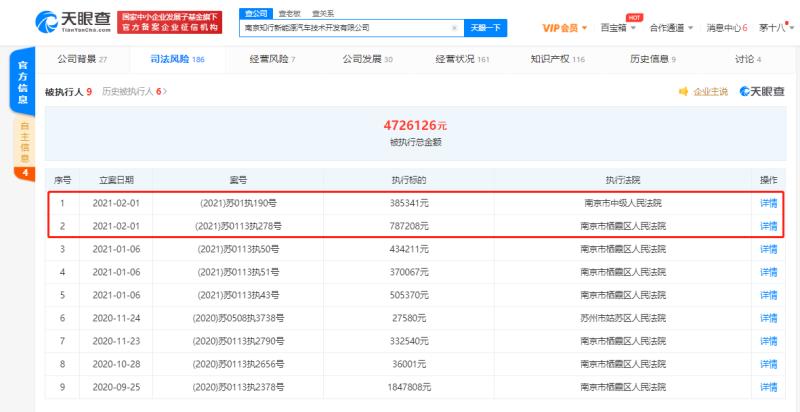This screenshot has height=412, width=800.
Task: Open 详情 for case 苏0113执2656号
Action: (768, 364)
